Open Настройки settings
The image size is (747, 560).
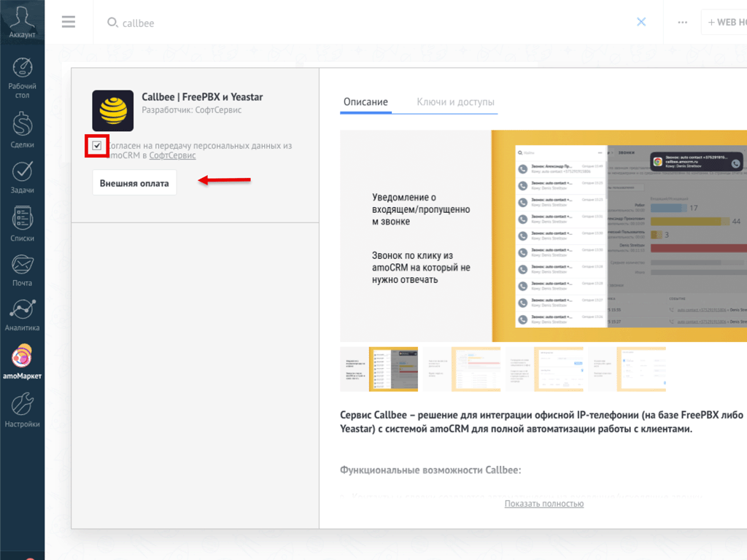[x=22, y=410]
